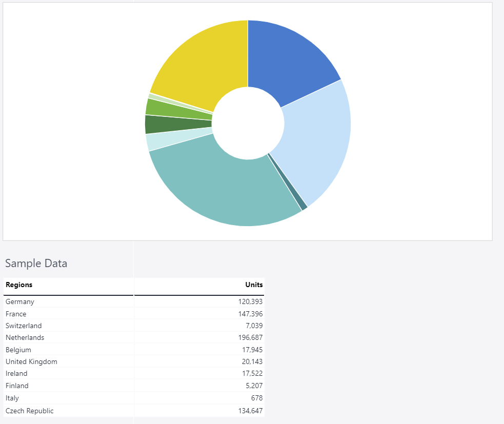
Task: Click the Netherlands units value 196,687
Action: 251,338
